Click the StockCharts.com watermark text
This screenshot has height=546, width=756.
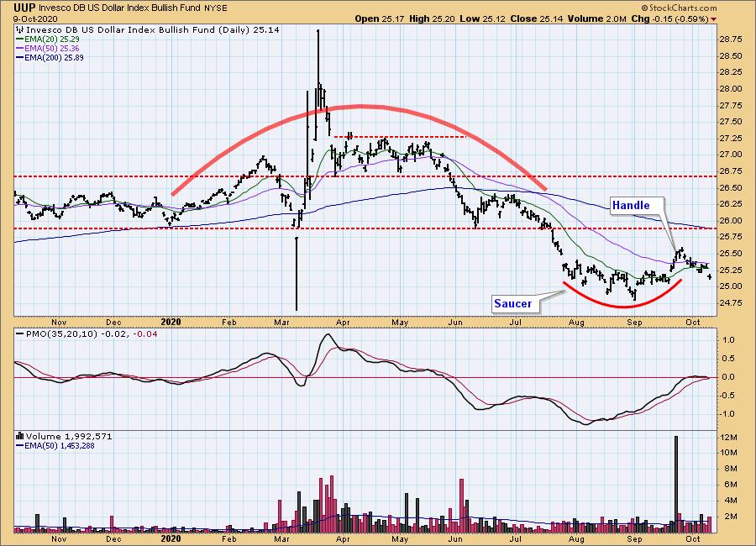point(679,8)
